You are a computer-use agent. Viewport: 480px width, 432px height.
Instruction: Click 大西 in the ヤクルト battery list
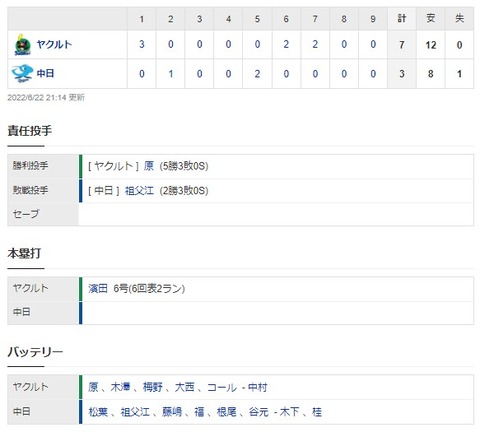(185, 387)
